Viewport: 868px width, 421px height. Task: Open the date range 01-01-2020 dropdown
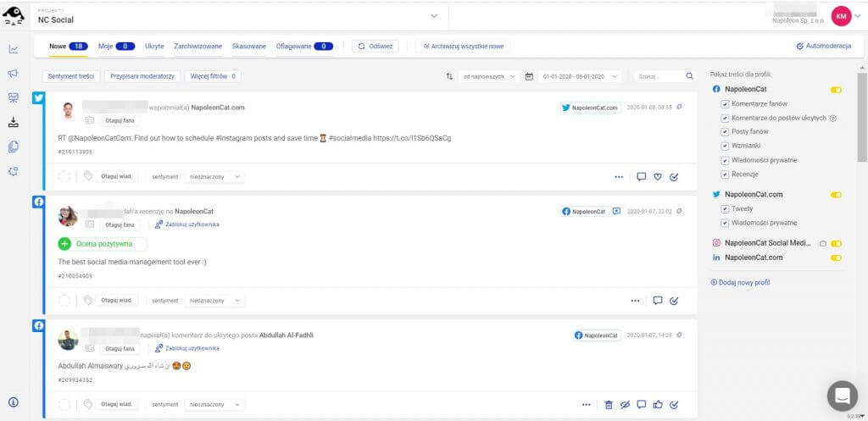580,76
